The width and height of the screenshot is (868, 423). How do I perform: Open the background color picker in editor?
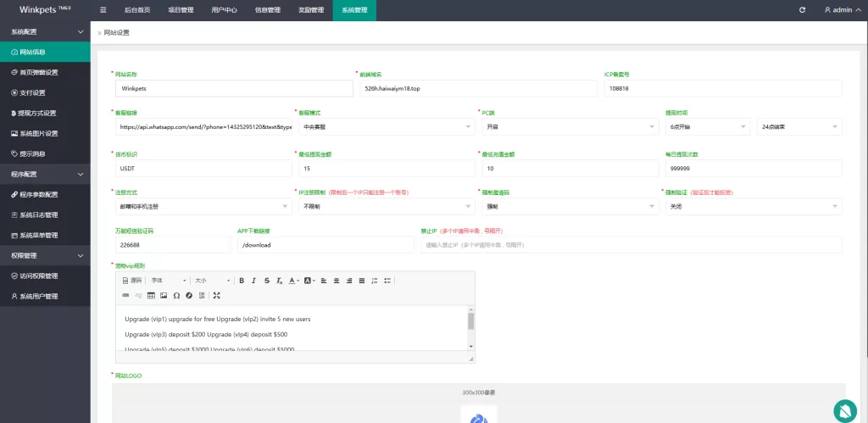click(x=309, y=281)
